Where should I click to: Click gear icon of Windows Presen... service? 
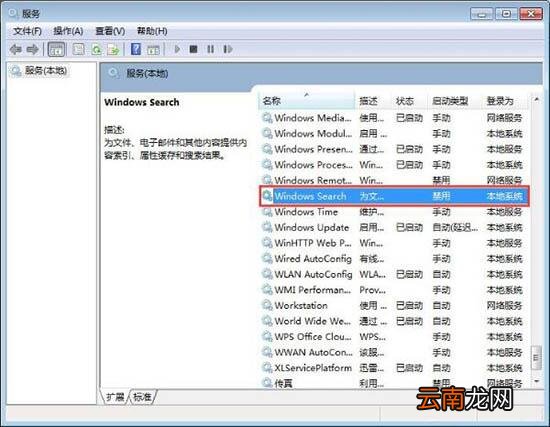267,149
